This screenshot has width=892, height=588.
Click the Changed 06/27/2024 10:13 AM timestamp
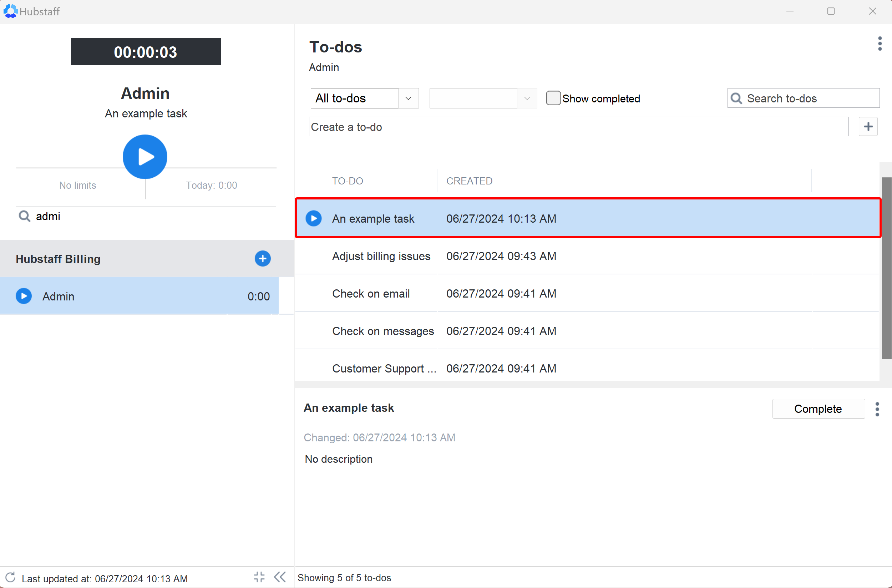coord(379,438)
